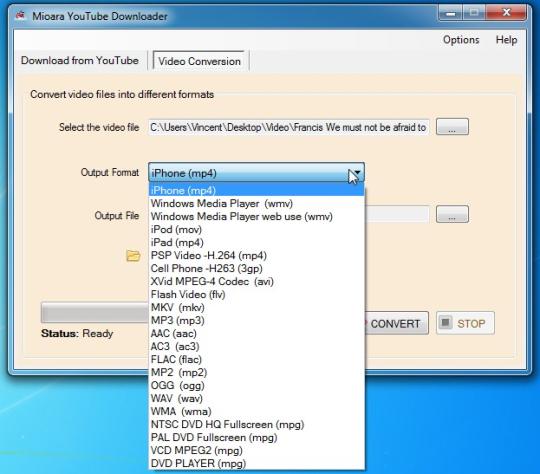Click the video file path field

289,127
